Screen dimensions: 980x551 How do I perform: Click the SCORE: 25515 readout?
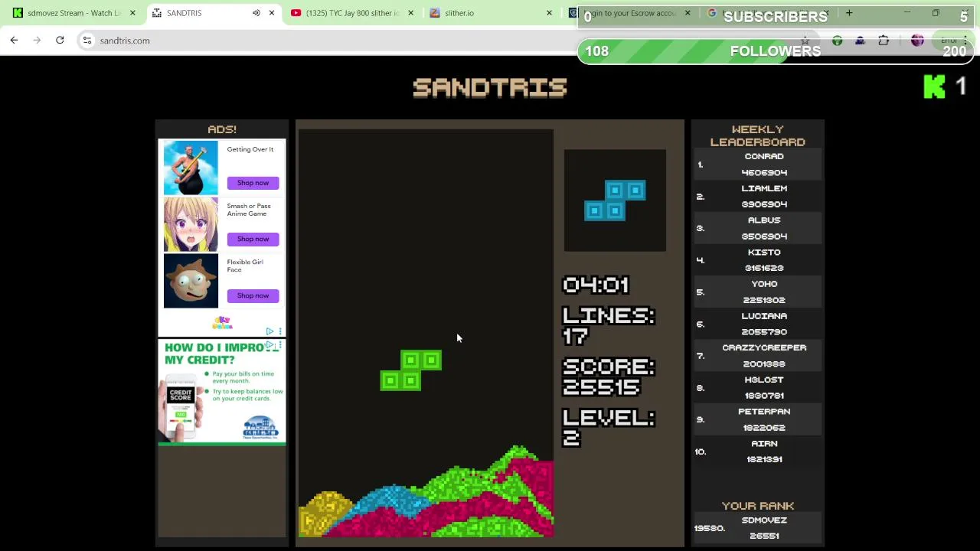tap(608, 377)
